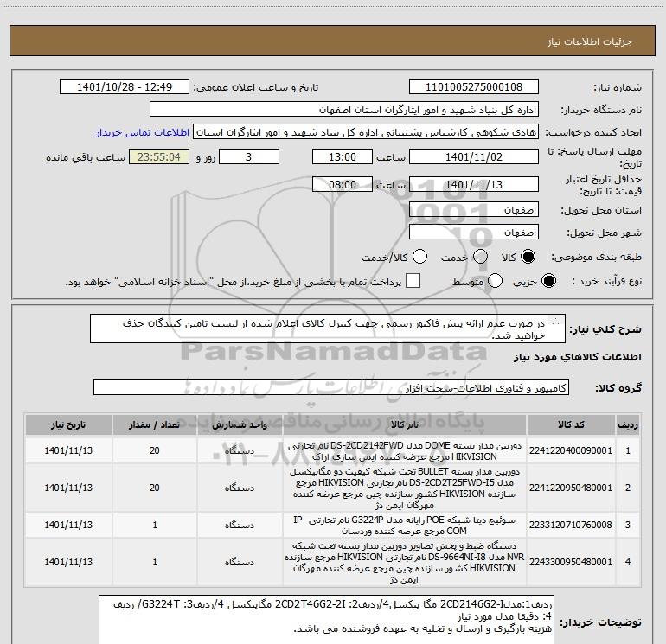666x644 pixels.
Task: Click the validity time field 08:00
Action: coord(343,185)
